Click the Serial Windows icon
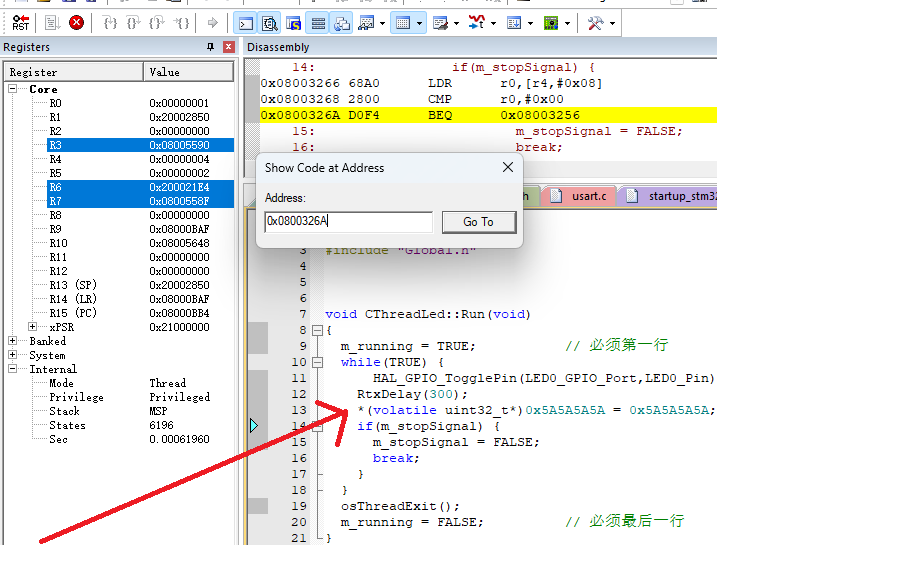This screenshot has height=563, width=906. pyautogui.click(x=440, y=23)
